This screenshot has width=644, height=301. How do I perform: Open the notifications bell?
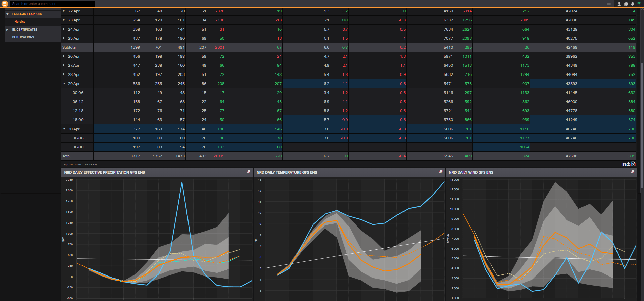(633, 4)
